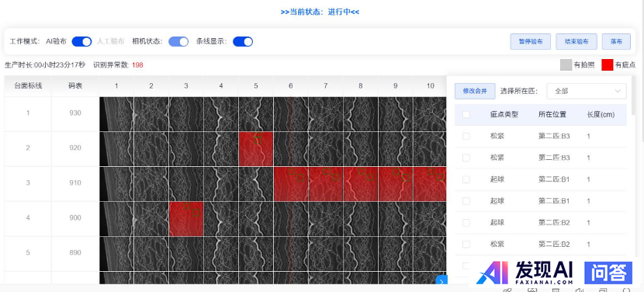Click the 落布 button
Viewport: 644px width, 292px height.
[x=616, y=41]
